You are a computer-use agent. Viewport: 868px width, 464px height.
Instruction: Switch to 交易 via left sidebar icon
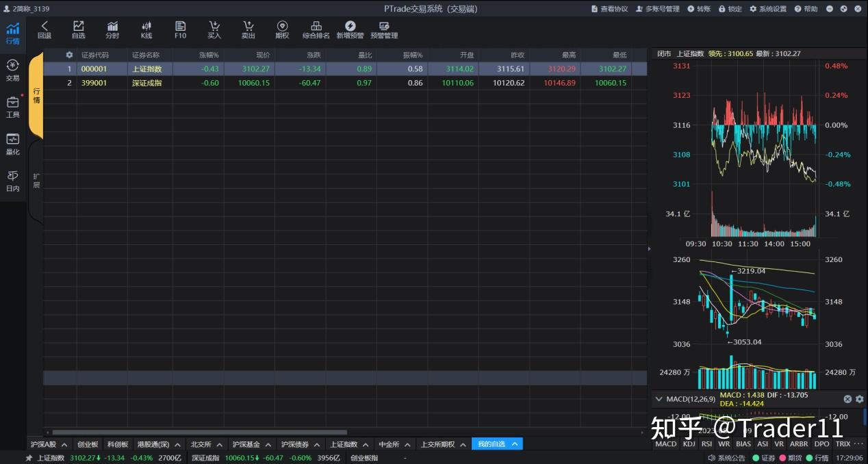(x=12, y=69)
